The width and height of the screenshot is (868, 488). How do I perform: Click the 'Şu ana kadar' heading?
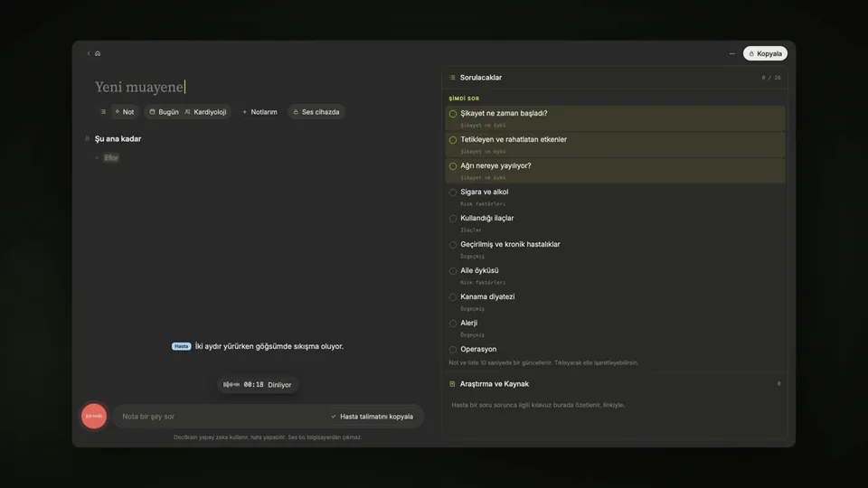click(x=118, y=139)
